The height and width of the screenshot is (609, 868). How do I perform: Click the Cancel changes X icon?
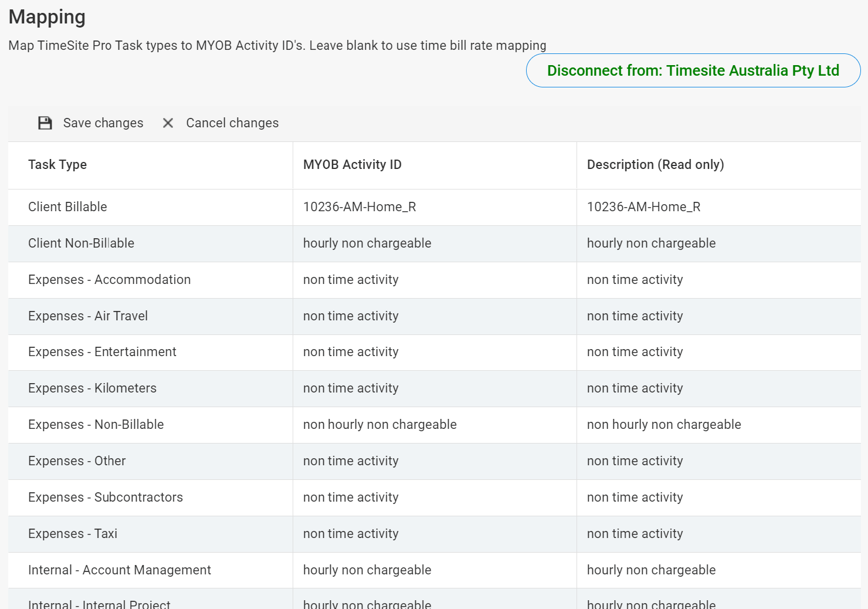[x=168, y=123]
